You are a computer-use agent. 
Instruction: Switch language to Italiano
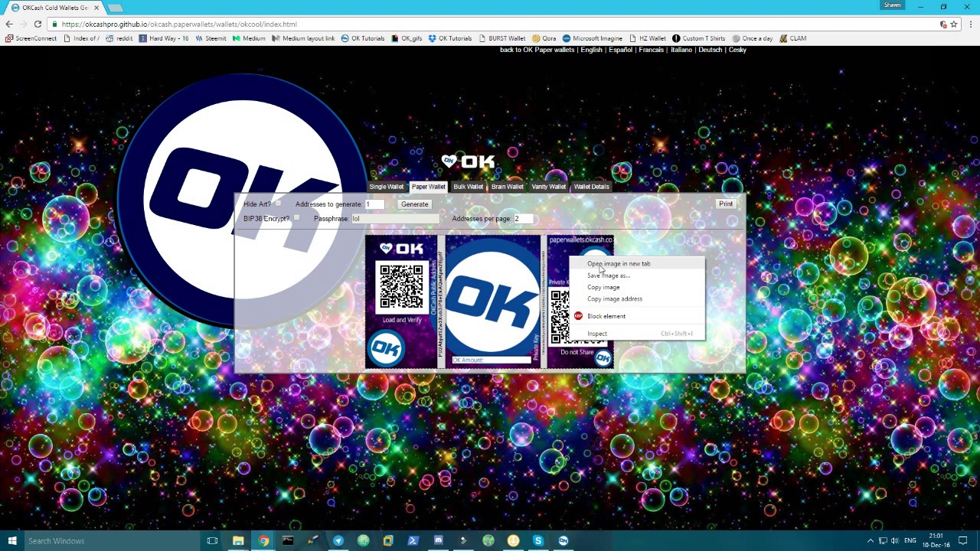pos(681,50)
